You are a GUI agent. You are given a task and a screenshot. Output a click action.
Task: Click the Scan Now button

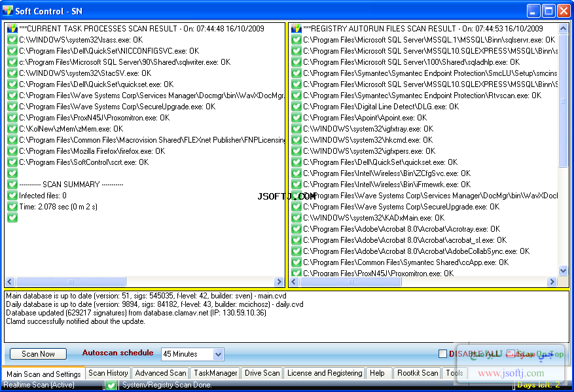click(38, 354)
